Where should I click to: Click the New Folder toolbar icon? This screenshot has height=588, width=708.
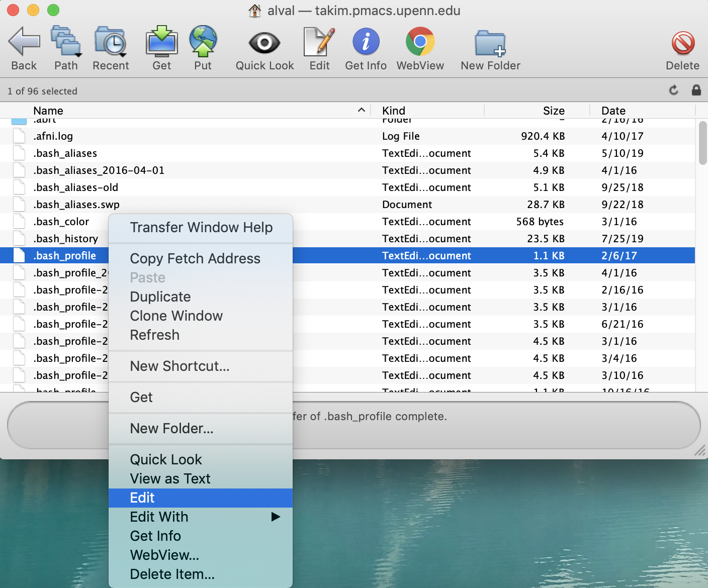tap(490, 42)
